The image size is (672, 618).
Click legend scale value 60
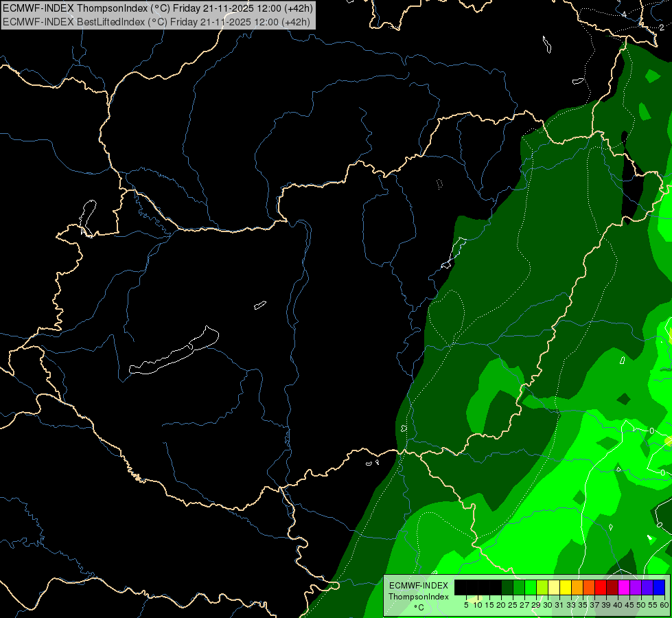664,605
